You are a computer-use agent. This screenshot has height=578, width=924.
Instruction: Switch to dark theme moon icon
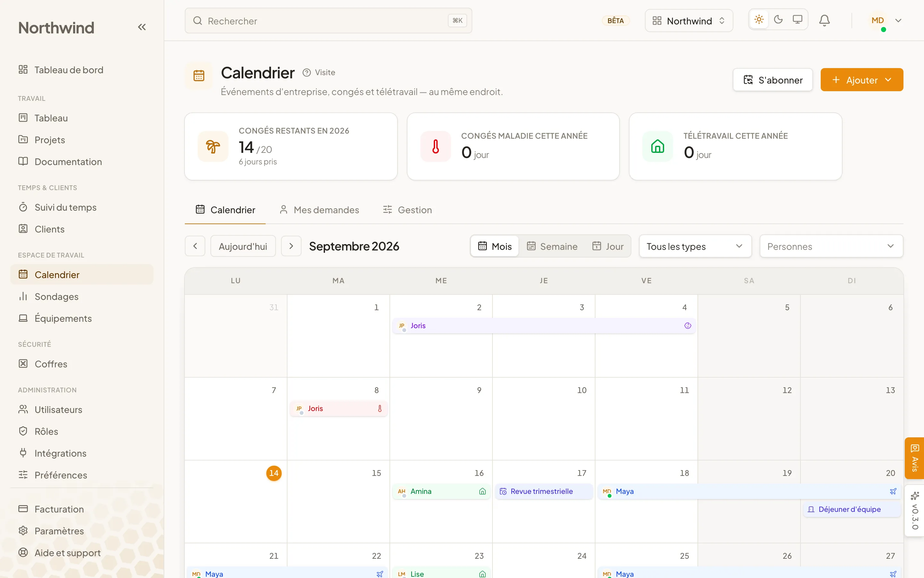pyautogui.click(x=778, y=20)
